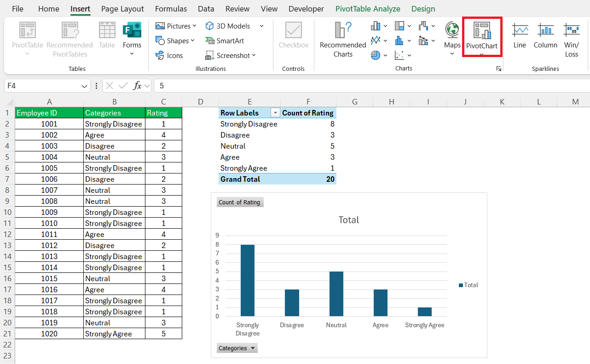Click the Strongly Disagree bar in chart
The image size is (590, 364).
(248, 280)
